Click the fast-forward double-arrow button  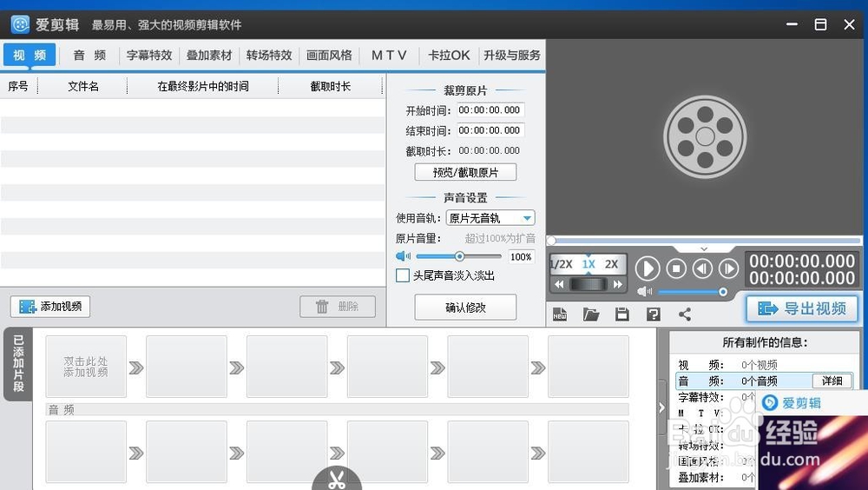[x=618, y=284]
